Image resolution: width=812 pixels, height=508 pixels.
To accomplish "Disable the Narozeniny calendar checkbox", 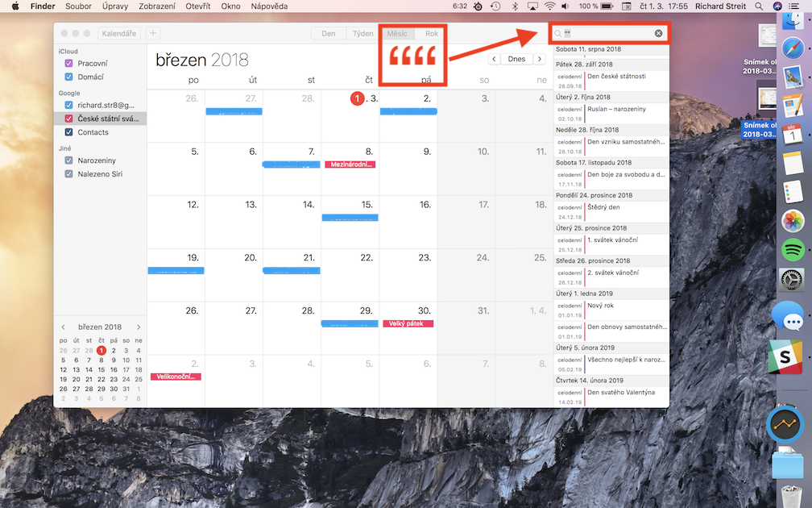I will click(68, 160).
